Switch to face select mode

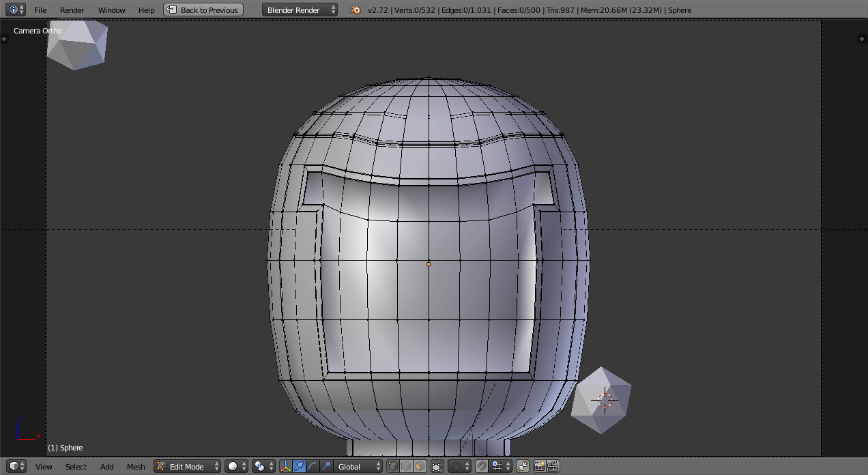pos(419,466)
